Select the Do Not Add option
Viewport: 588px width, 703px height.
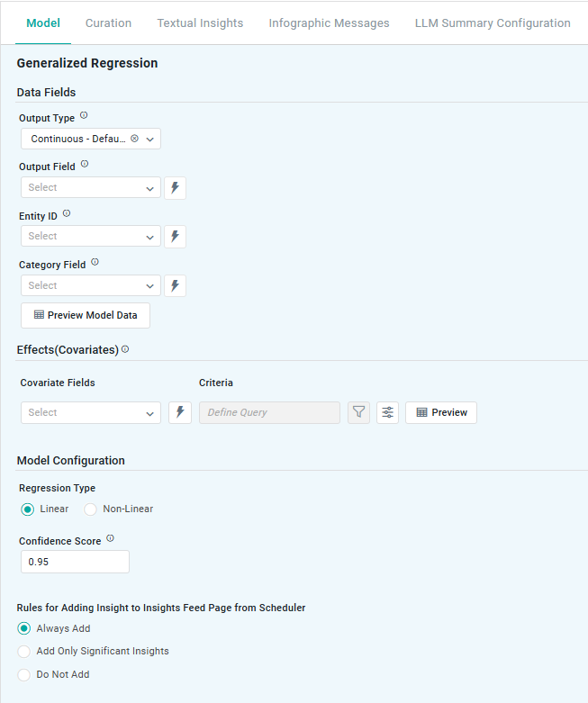pos(24,675)
